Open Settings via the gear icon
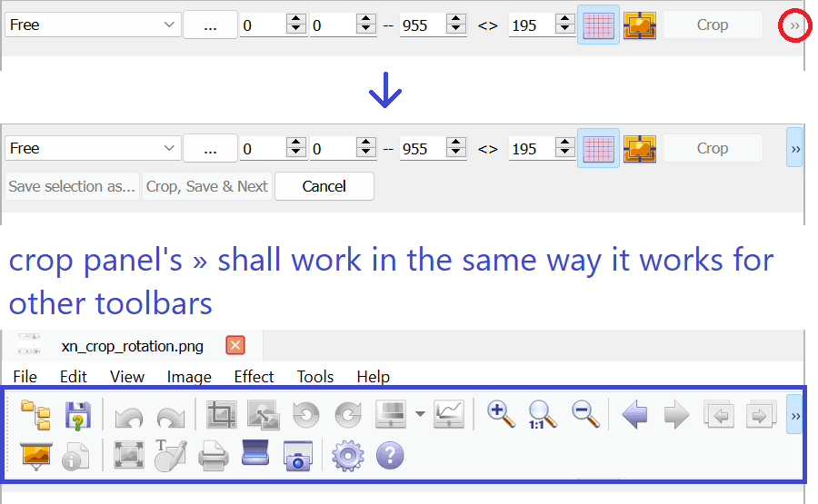 pyautogui.click(x=348, y=456)
